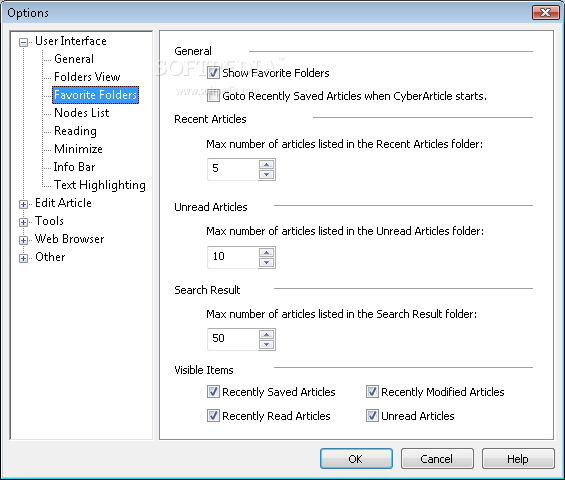Focus the Search Result number field
This screenshot has width=565, height=480.
pyautogui.click(x=233, y=339)
